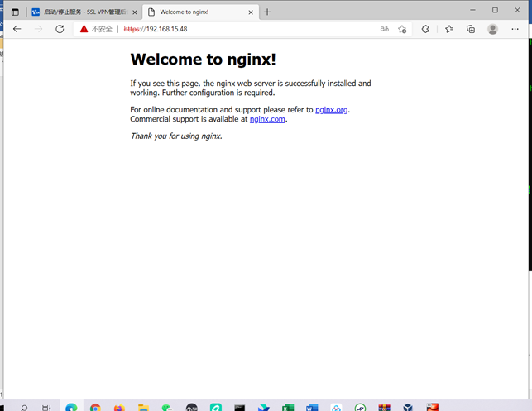The image size is (532, 411).
Task: Switch to Microsoft Edge in taskbar
Action: 71,407
